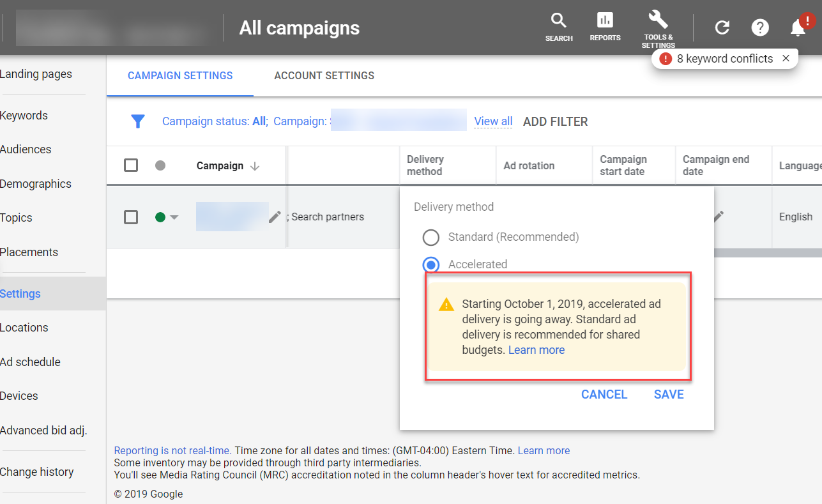This screenshot has width=822, height=504.
Task: Open Demographics in sidebar
Action: tap(36, 184)
